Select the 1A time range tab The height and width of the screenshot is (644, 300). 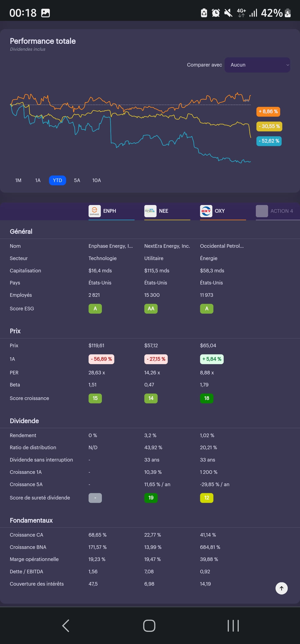click(x=38, y=180)
